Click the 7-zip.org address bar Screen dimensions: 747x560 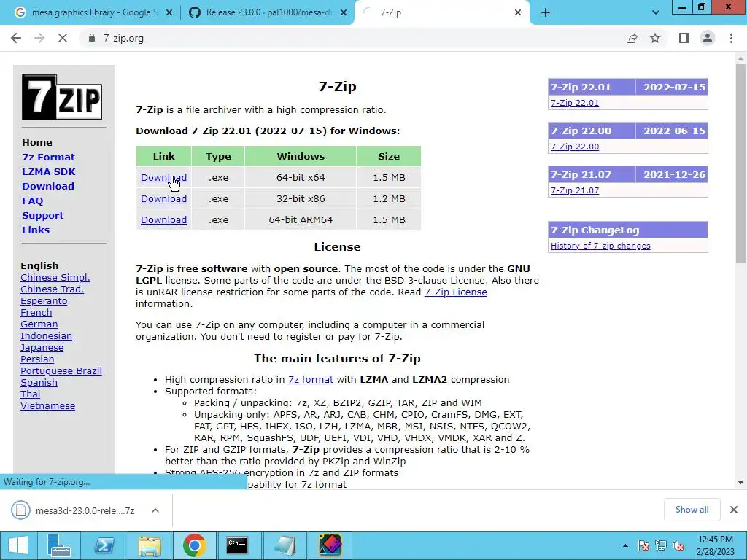pyautogui.click(x=352, y=38)
